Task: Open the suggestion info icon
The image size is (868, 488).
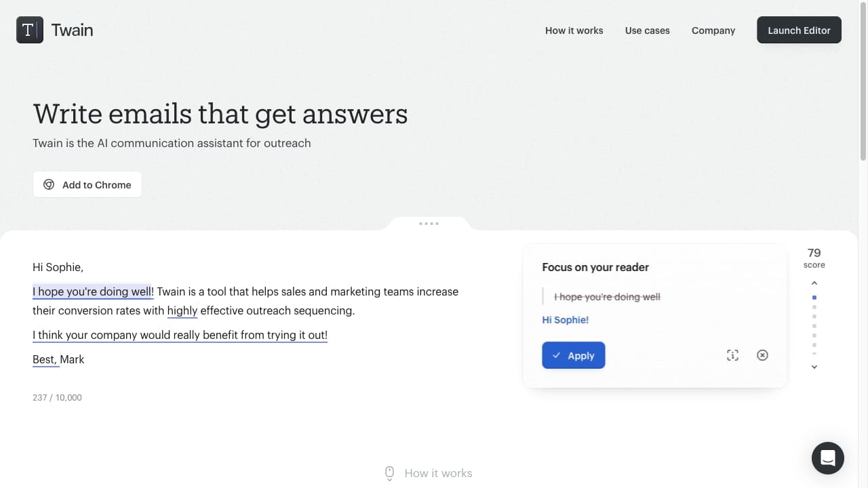Action: pyautogui.click(x=732, y=355)
